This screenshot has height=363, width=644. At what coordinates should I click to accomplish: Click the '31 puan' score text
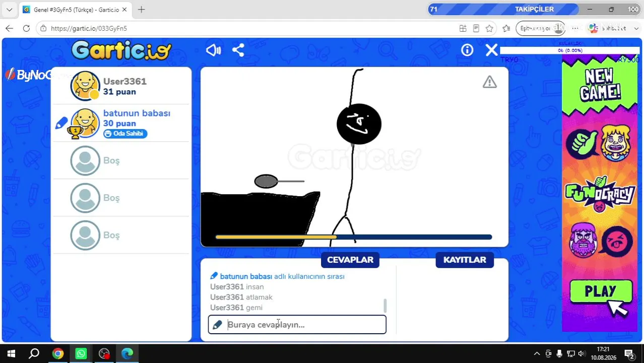click(119, 92)
